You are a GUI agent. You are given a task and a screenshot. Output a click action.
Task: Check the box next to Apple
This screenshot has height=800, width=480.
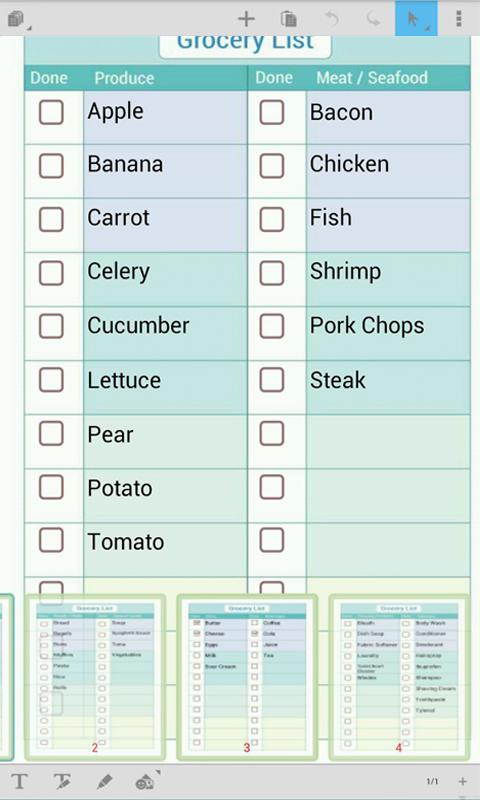coord(51,112)
